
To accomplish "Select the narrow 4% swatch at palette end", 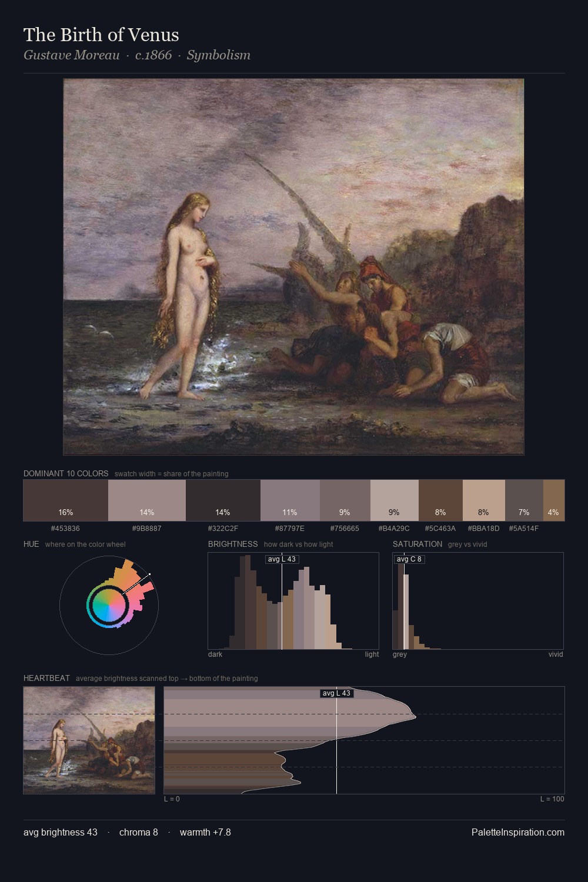I will tap(554, 500).
